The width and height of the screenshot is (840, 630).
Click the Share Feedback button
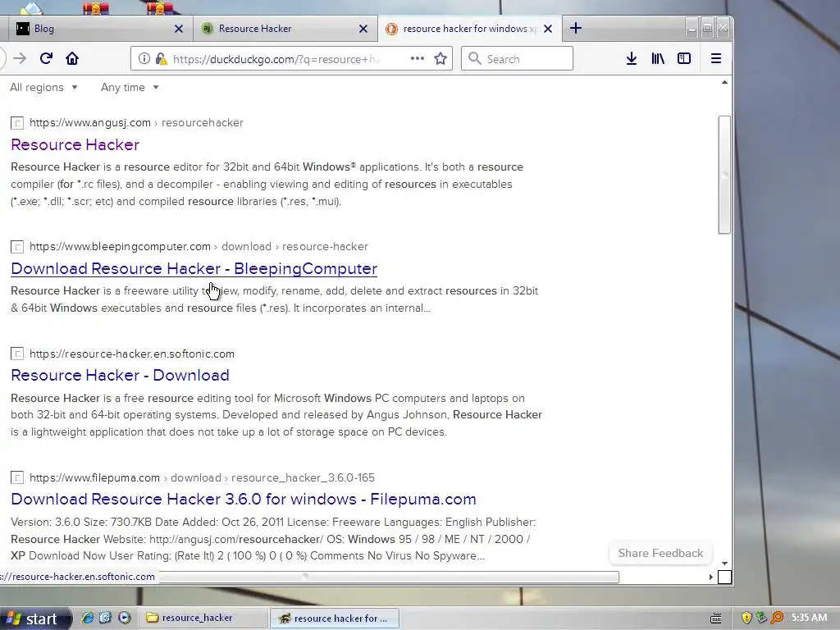(x=660, y=553)
